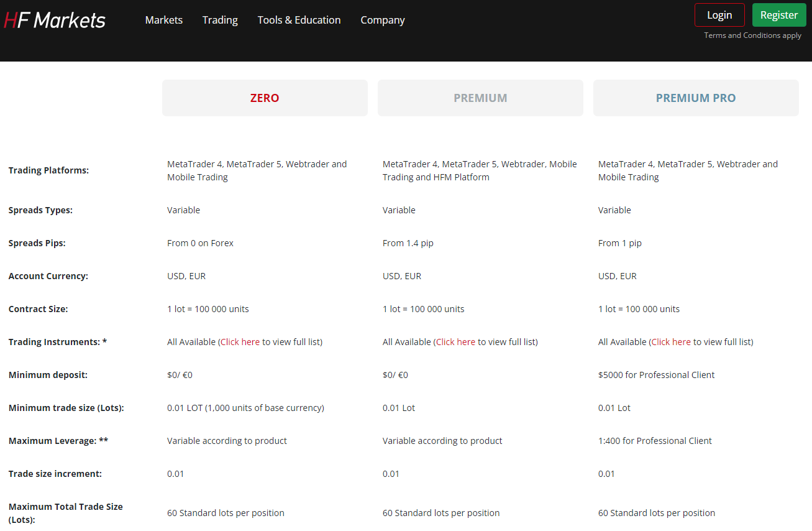Image resolution: width=812 pixels, height=531 pixels.
Task: Expand the Tools & Education menu
Action: pyautogui.click(x=299, y=20)
